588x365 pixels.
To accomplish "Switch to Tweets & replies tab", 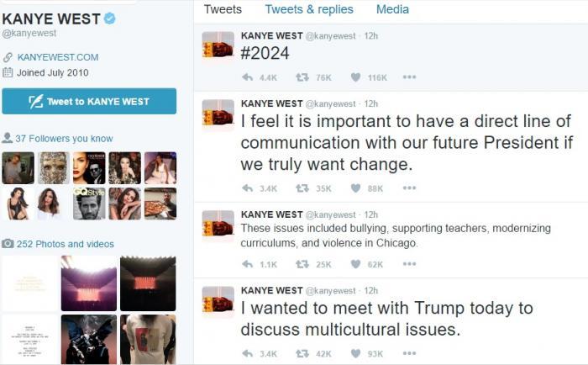I will tap(309, 9).
